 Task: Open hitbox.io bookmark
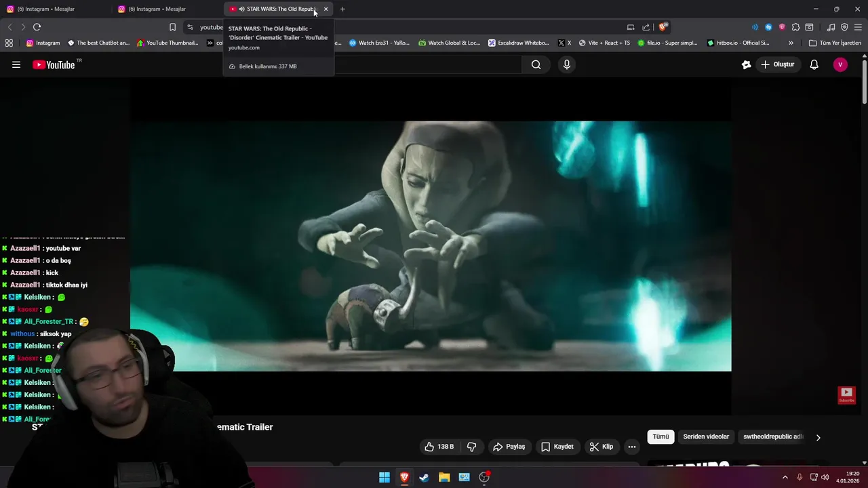click(x=738, y=43)
